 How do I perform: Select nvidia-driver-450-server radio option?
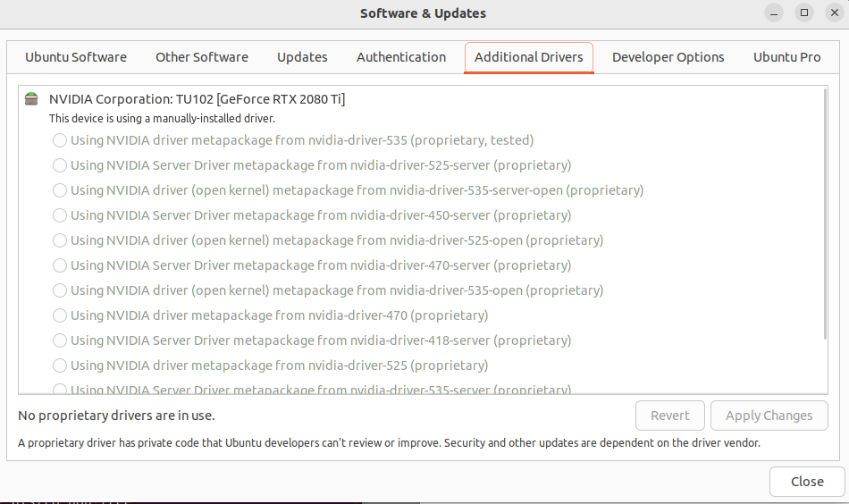point(60,215)
